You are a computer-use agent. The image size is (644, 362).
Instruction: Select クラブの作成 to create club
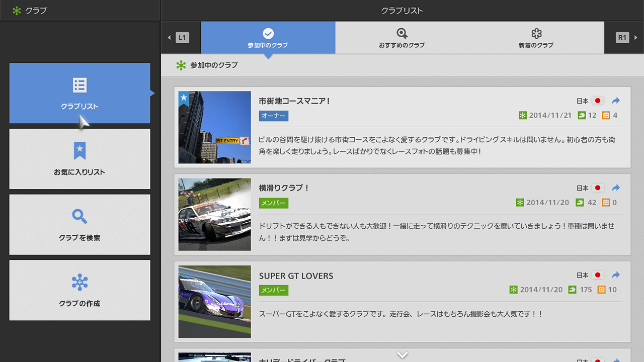pyautogui.click(x=79, y=290)
